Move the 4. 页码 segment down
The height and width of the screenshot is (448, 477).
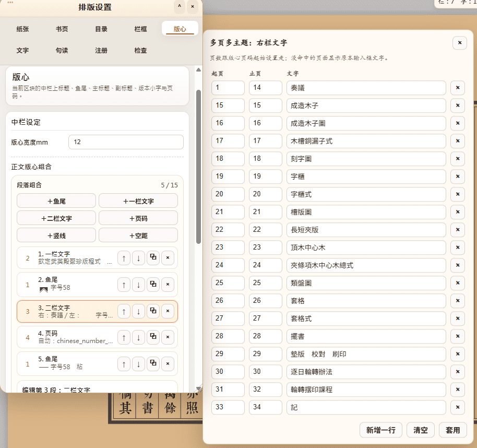[138, 337]
